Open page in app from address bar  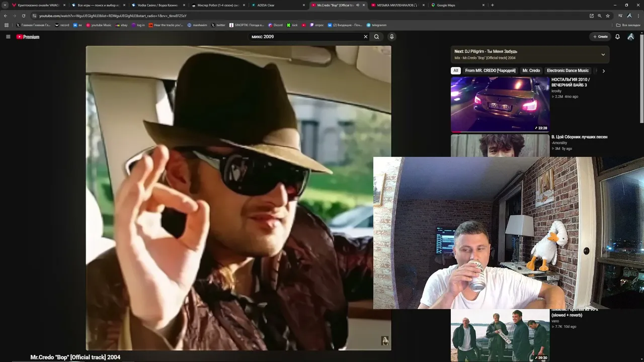point(591,16)
